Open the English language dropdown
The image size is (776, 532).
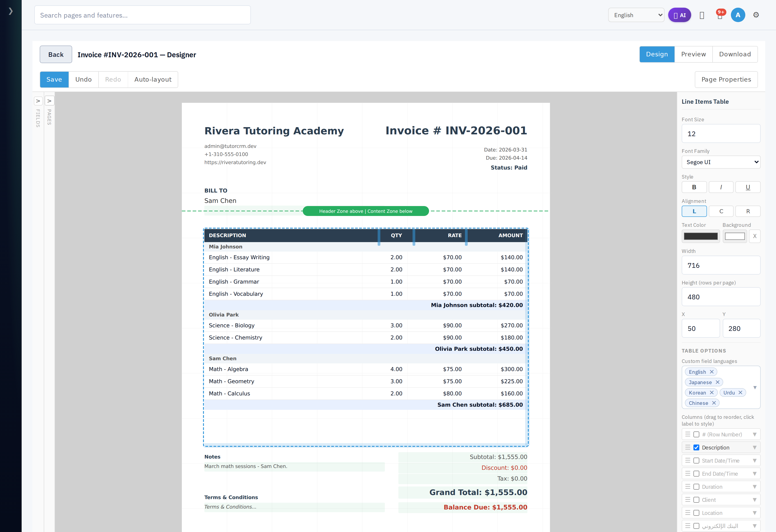pos(636,15)
